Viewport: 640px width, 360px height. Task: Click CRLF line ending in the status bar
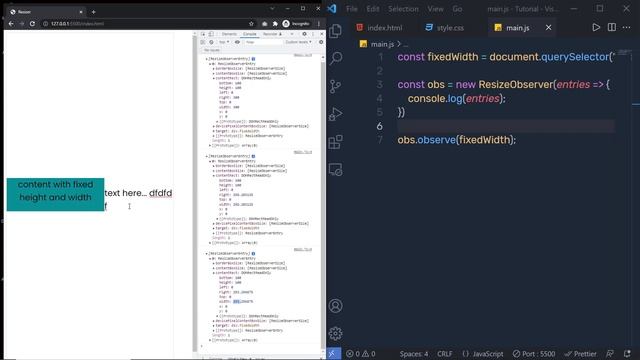[x=444, y=354]
